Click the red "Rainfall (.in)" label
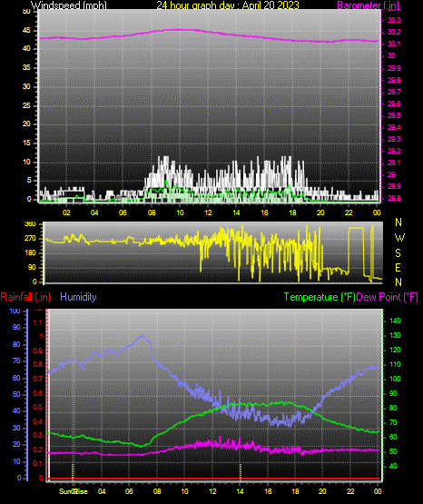Viewport: 423px width, 504px height. click(25, 297)
